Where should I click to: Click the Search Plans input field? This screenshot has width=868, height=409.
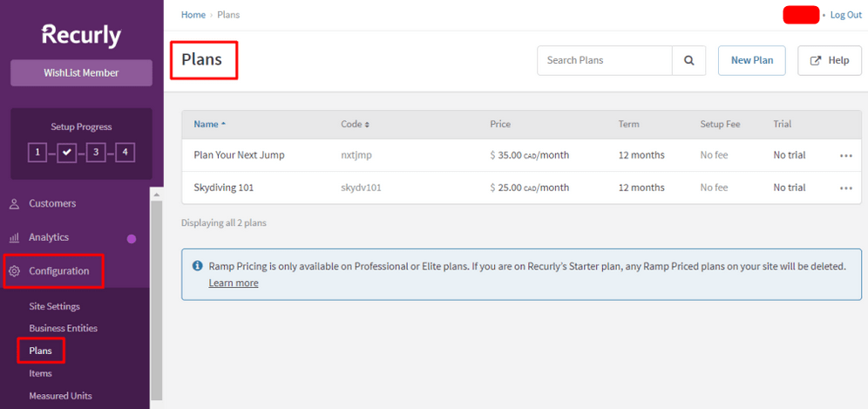coord(605,60)
